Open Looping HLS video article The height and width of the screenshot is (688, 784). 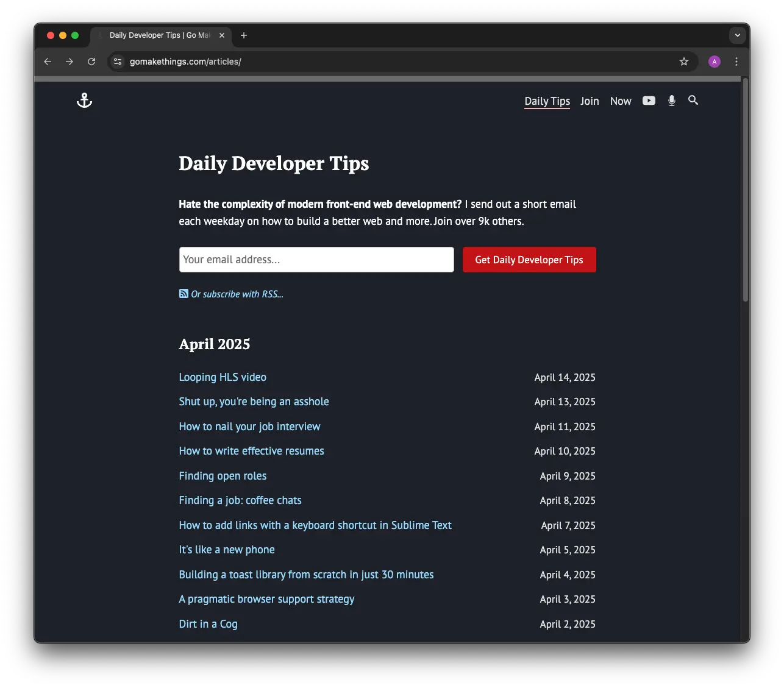click(223, 377)
